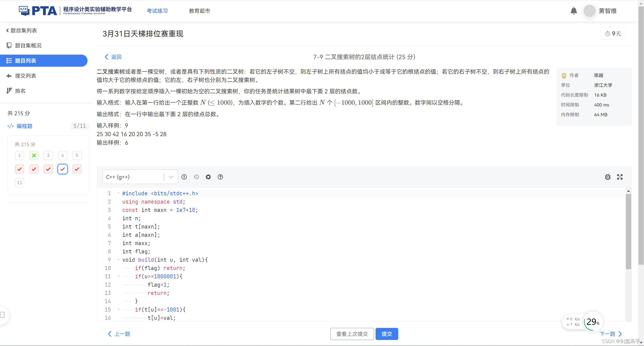Image resolution: width=644 pixels, height=346 pixels.
Task: Open the 提交列表 sidebar item
Action: pos(25,76)
